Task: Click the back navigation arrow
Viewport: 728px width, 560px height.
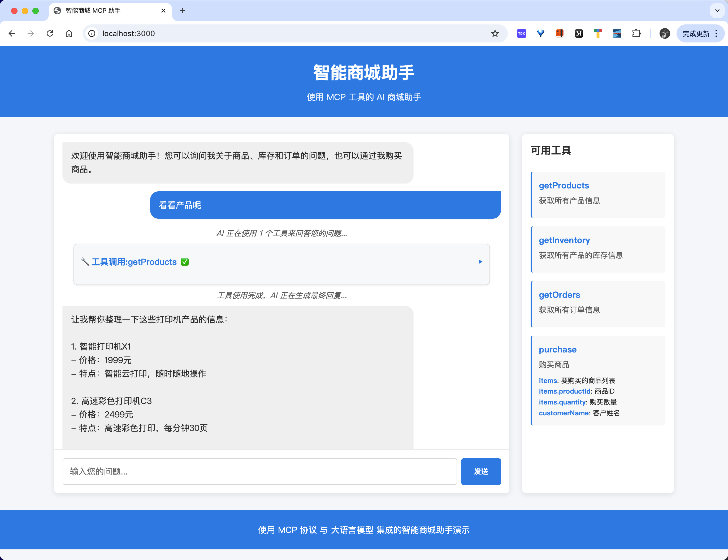Action: pyautogui.click(x=12, y=33)
